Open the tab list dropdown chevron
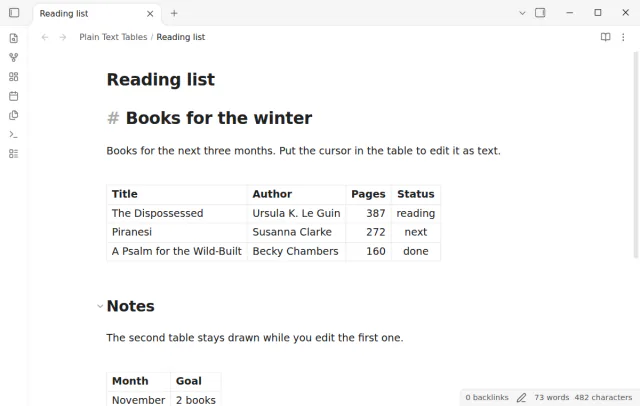The width and height of the screenshot is (640, 406). pyautogui.click(x=522, y=13)
